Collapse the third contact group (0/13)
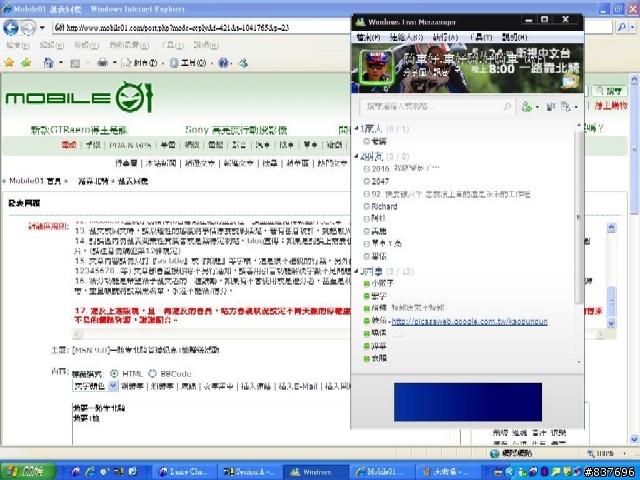Screen dimensions: 640x480 coord(356,271)
